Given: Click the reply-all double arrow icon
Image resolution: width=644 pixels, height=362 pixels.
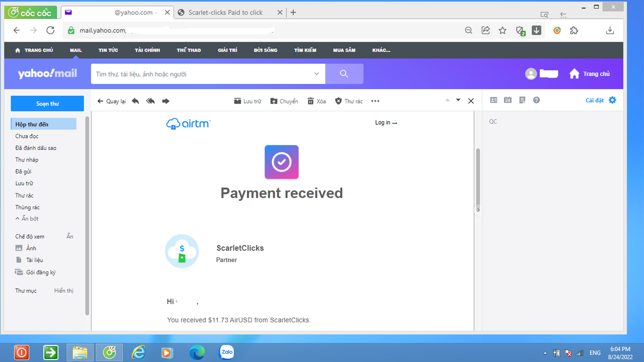Looking at the screenshot, I should tap(150, 101).
